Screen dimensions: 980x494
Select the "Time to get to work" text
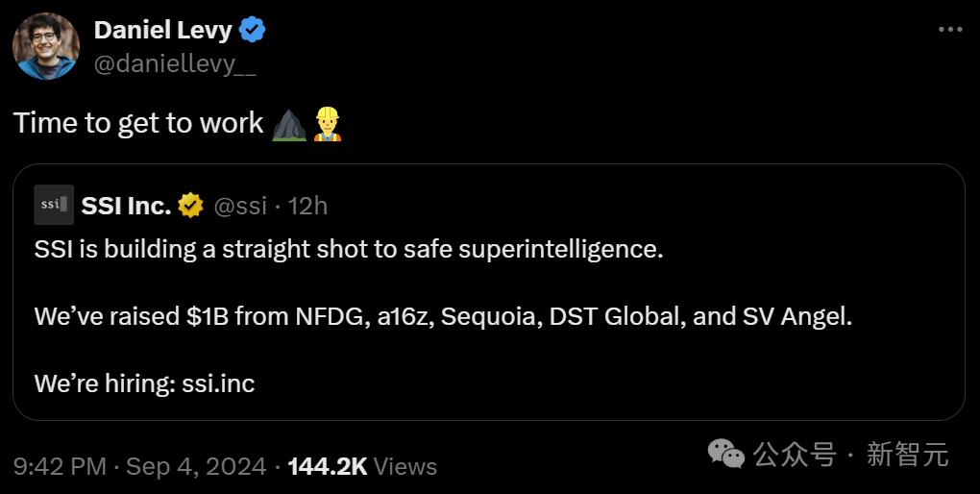click(x=138, y=123)
